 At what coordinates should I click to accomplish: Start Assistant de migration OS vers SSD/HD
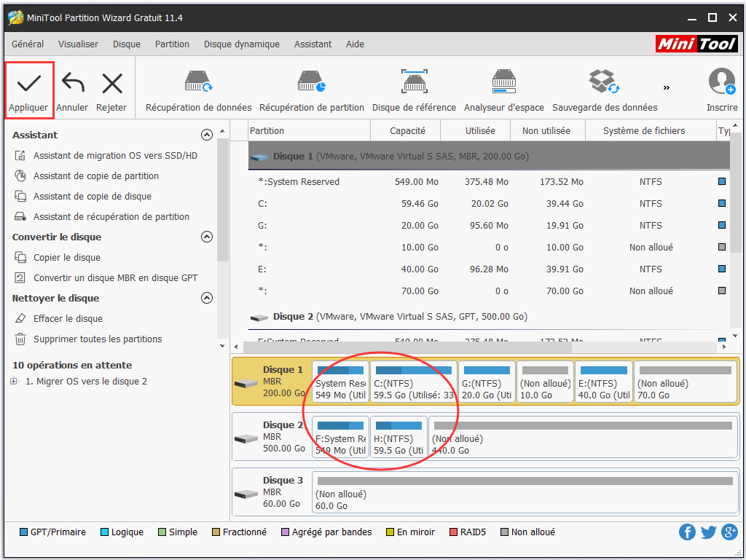click(x=115, y=155)
